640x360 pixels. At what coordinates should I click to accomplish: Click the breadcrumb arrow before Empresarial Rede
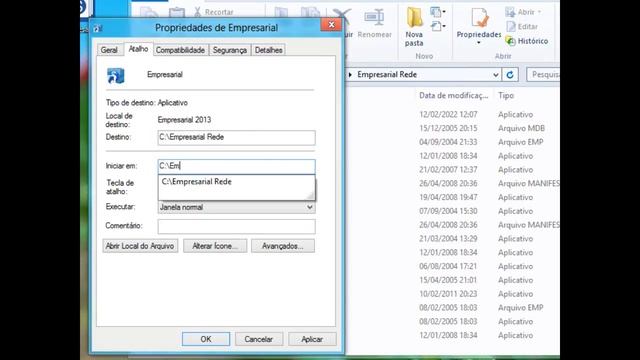pyautogui.click(x=350, y=75)
